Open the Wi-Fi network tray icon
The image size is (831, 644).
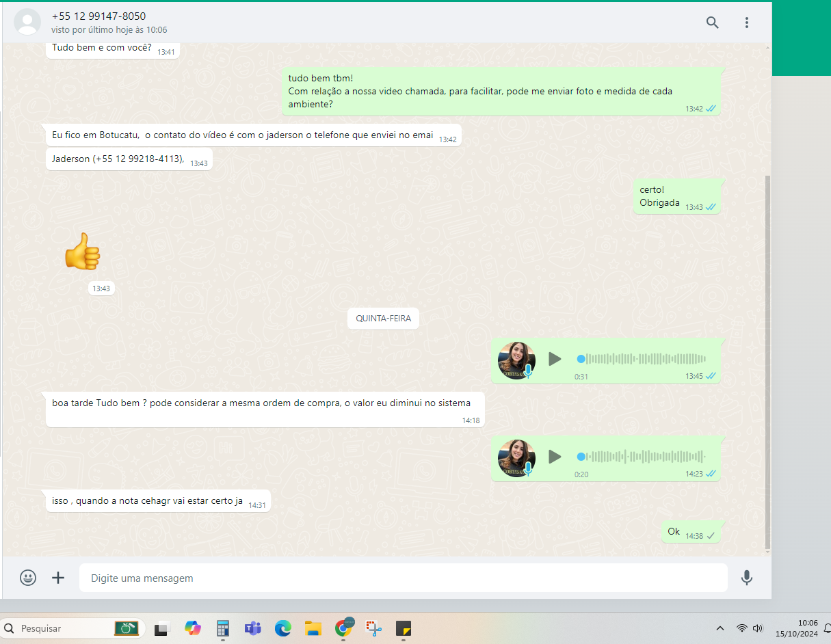click(x=741, y=628)
